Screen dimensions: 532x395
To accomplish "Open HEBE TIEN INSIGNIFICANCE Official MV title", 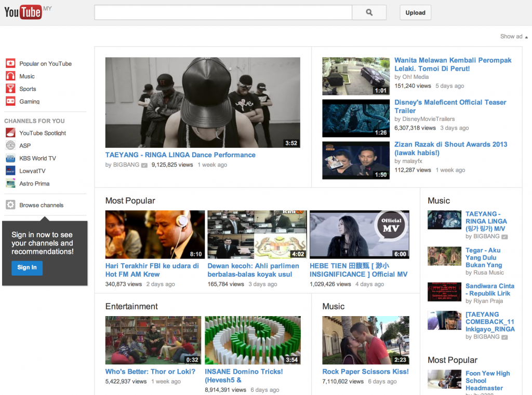I will tap(358, 270).
